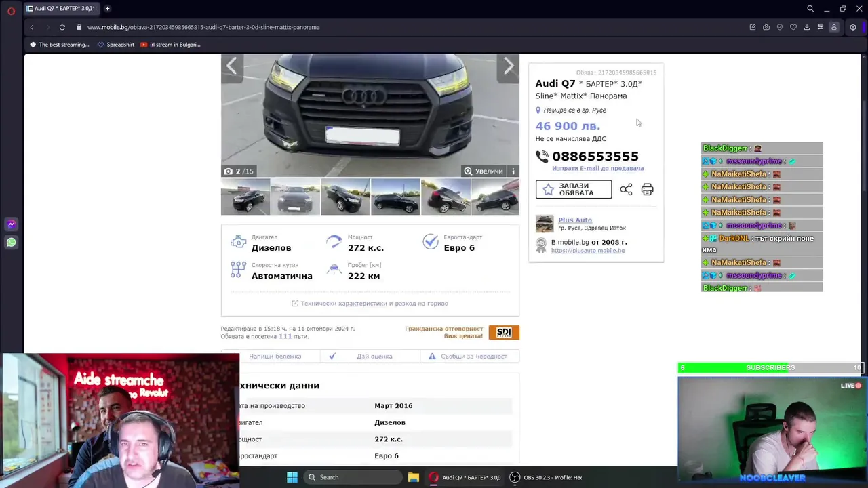The height and width of the screenshot is (488, 868).
Task: Open the extensions cube icon
Action: [x=853, y=27]
